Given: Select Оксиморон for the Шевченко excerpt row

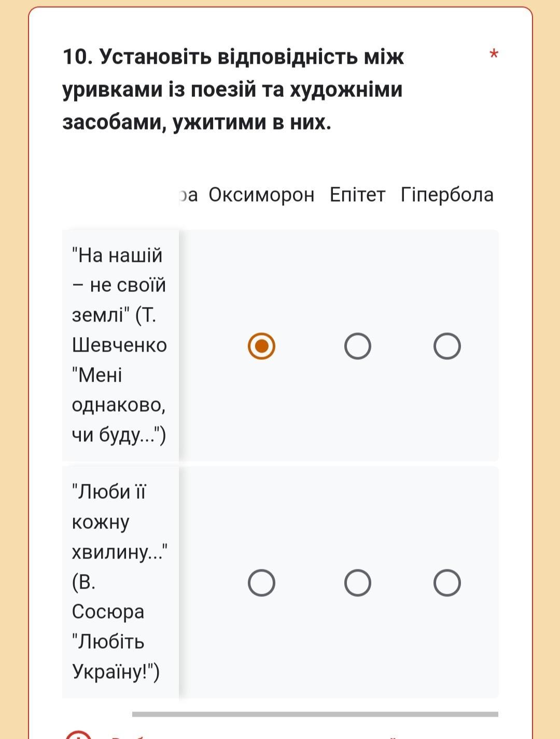Looking at the screenshot, I should point(261,346).
